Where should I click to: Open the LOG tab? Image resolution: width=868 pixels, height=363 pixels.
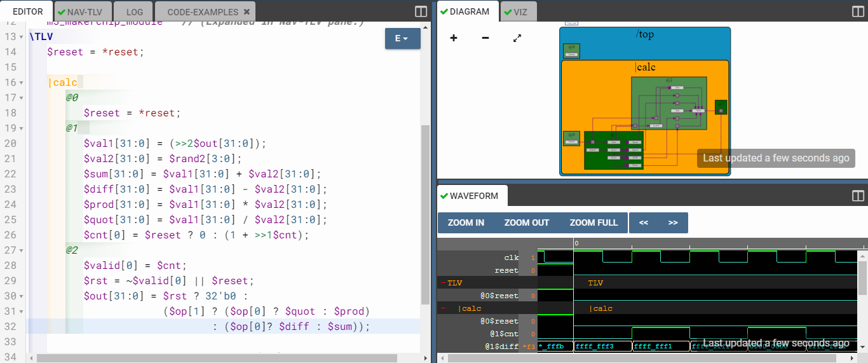[x=134, y=11]
